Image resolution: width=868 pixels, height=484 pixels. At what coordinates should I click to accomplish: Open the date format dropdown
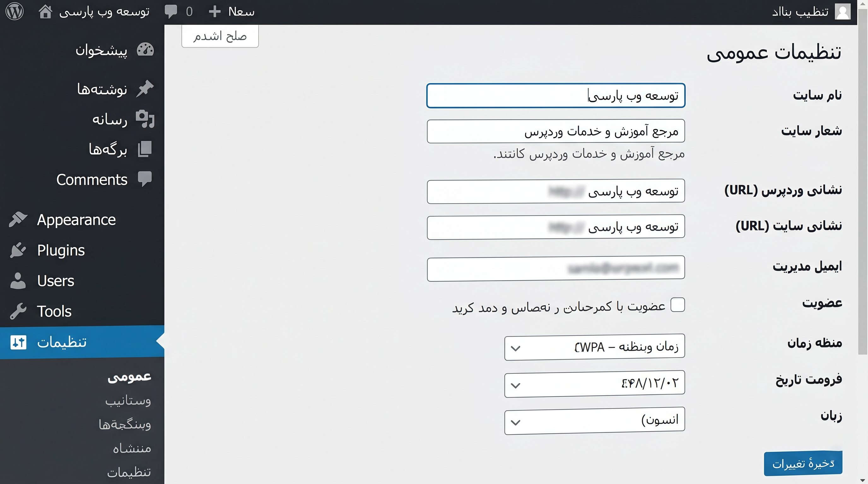595,384
